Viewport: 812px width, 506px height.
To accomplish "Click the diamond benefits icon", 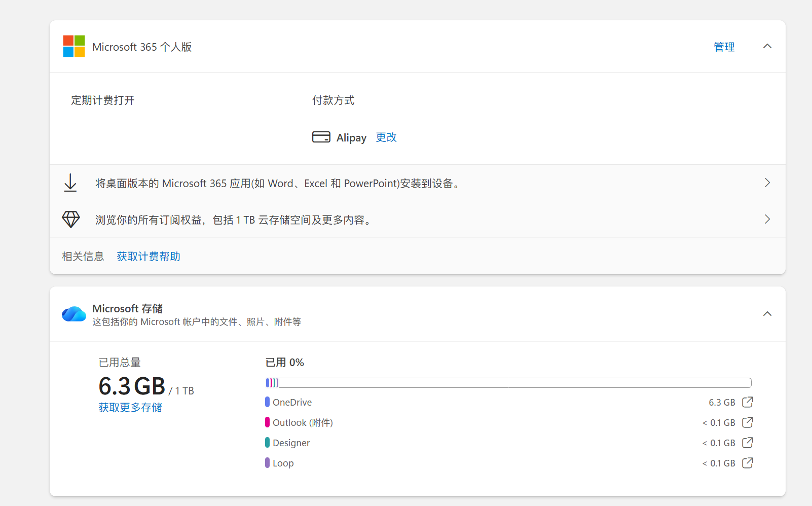I will tap(71, 220).
